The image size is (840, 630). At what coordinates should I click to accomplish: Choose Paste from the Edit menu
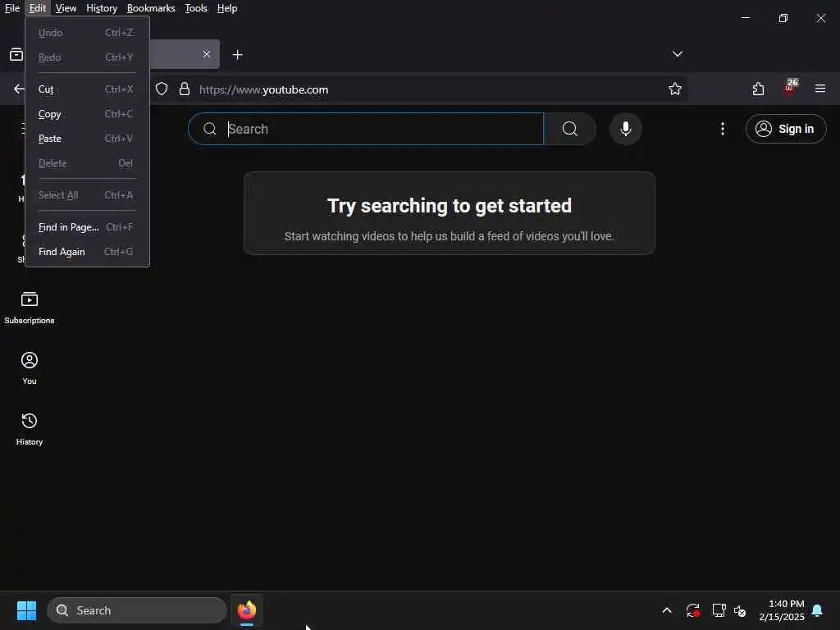click(87, 138)
